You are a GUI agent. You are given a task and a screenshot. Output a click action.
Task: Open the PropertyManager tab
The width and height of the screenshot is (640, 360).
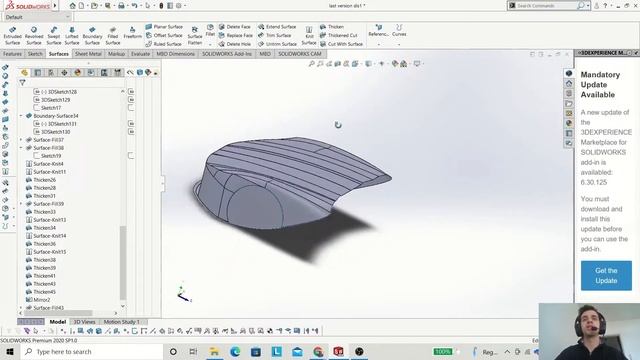[x=38, y=73]
